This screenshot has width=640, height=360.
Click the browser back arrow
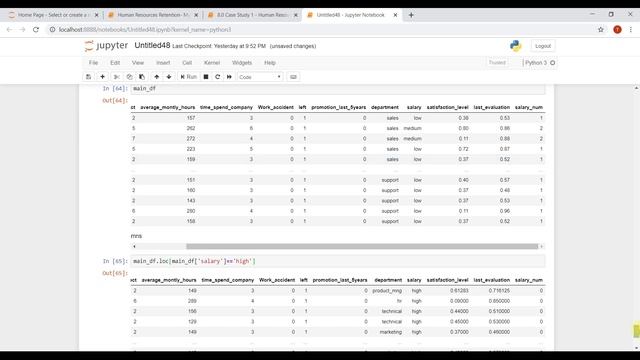tap(9, 30)
